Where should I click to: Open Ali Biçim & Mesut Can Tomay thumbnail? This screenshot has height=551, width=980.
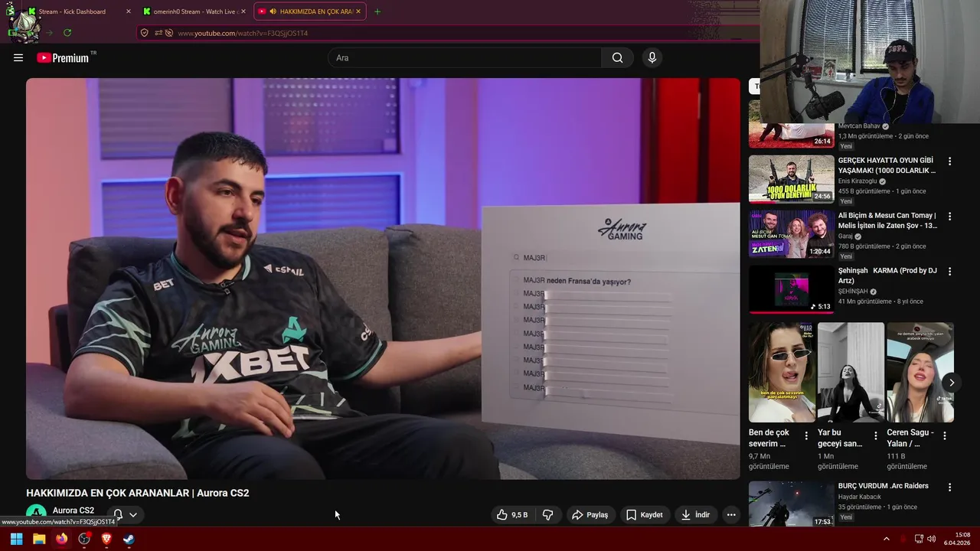tap(792, 234)
